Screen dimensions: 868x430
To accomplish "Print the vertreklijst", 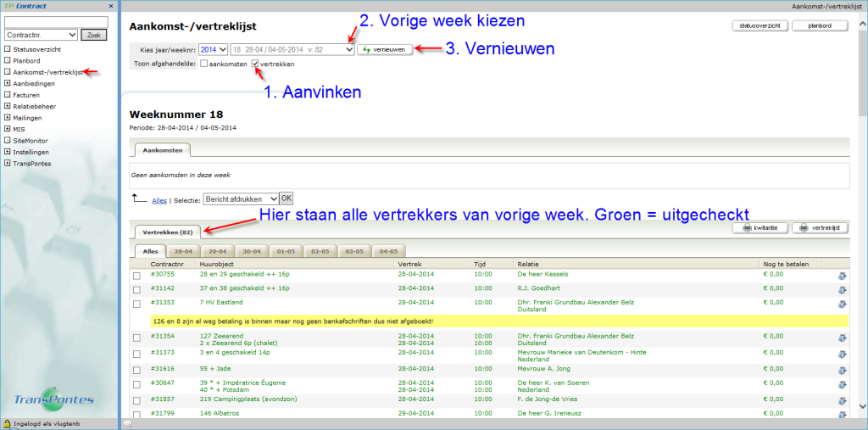I will [820, 228].
